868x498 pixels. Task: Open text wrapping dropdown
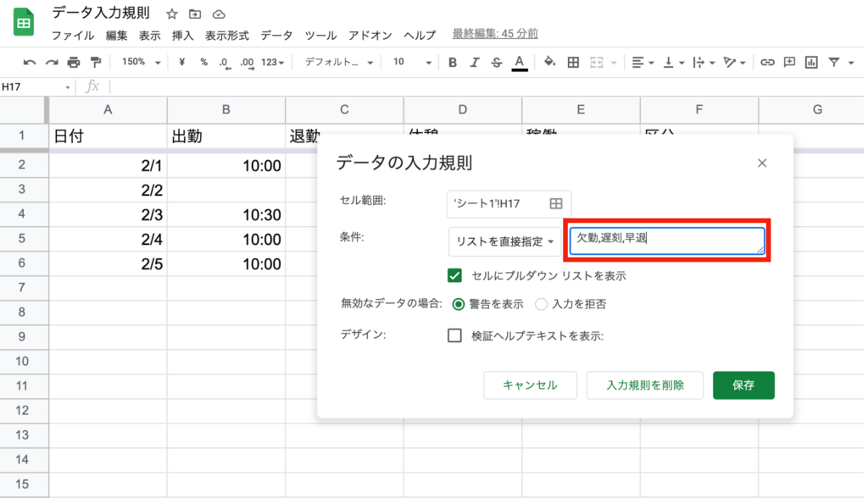tap(704, 62)
